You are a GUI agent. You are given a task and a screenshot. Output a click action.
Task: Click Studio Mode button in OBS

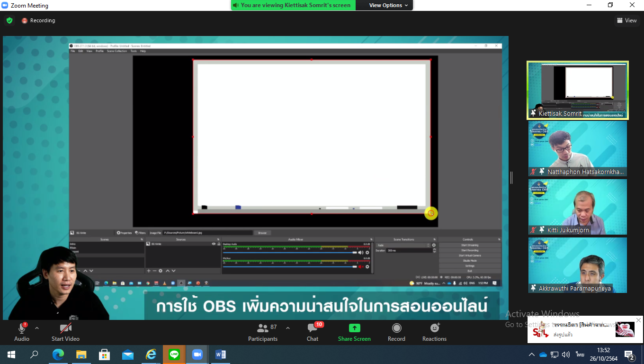[x=470, y=261]
